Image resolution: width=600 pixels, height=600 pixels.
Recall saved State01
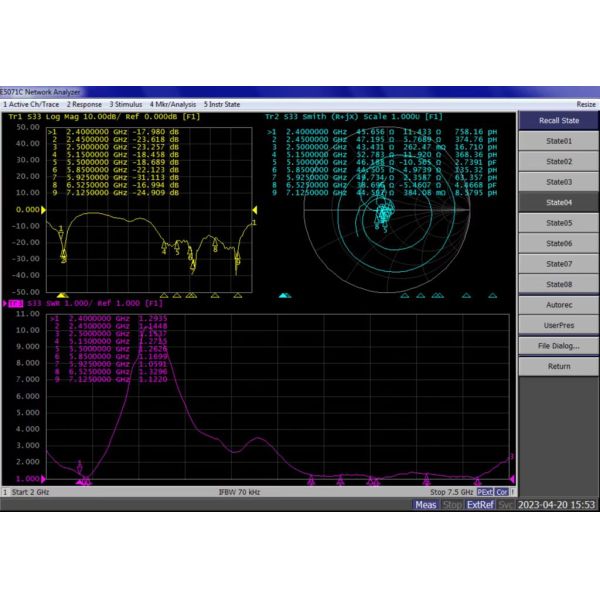(x=559, y=141)
